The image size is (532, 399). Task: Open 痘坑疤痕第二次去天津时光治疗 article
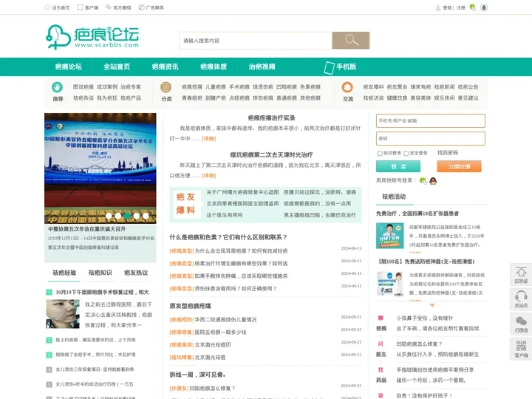pos(271,155)
